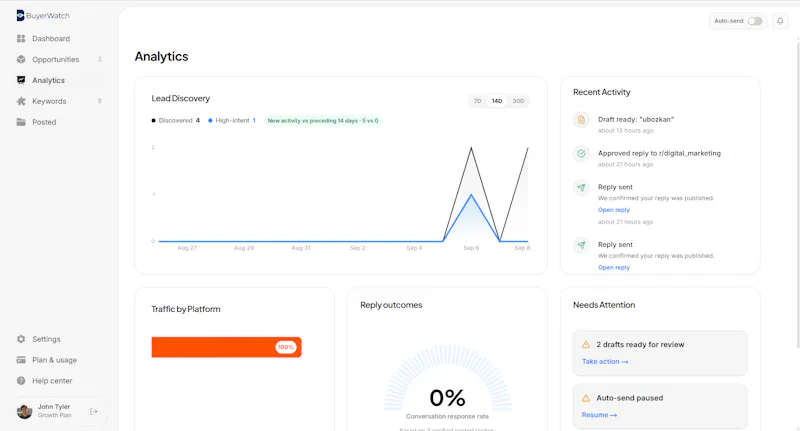Click the Growth Plan label
Viewport: 800px width, 431px height.
point(55,416)
